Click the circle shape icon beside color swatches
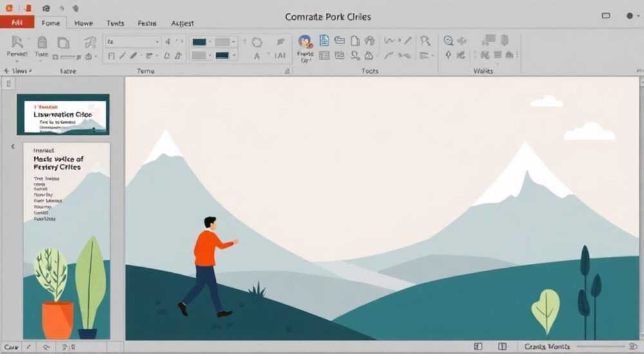Image resolution: width=644 pixels, height=354 pixels. (257, 42)
